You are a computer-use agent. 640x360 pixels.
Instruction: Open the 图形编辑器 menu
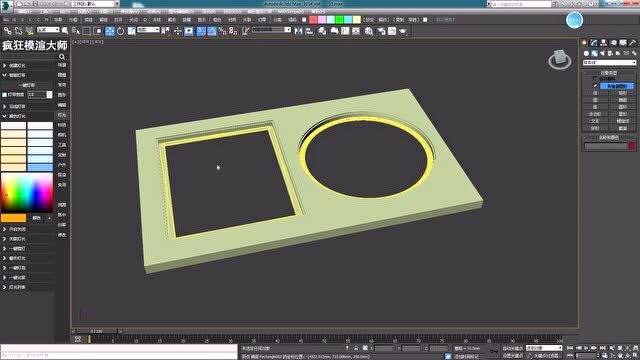pos(180,11)
